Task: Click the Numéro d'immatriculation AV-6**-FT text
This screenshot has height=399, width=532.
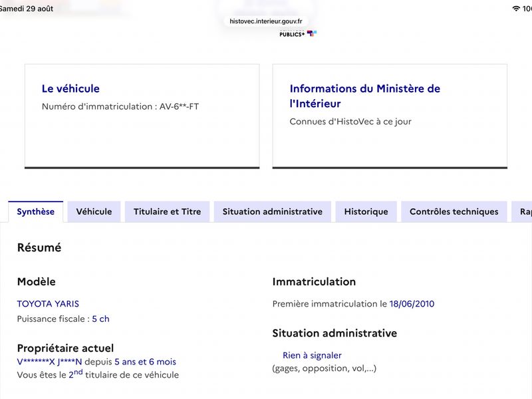Action: pyautogui.click(x=120, y=106)
